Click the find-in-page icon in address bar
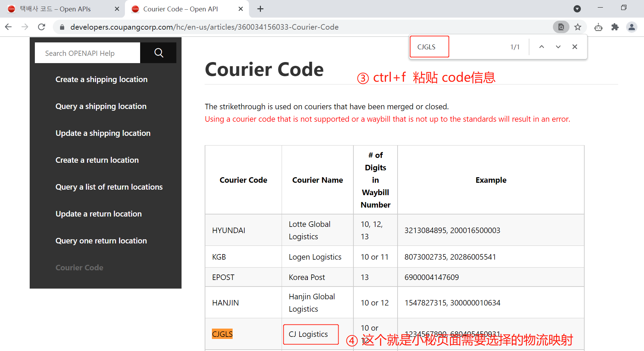 [561, 27]
